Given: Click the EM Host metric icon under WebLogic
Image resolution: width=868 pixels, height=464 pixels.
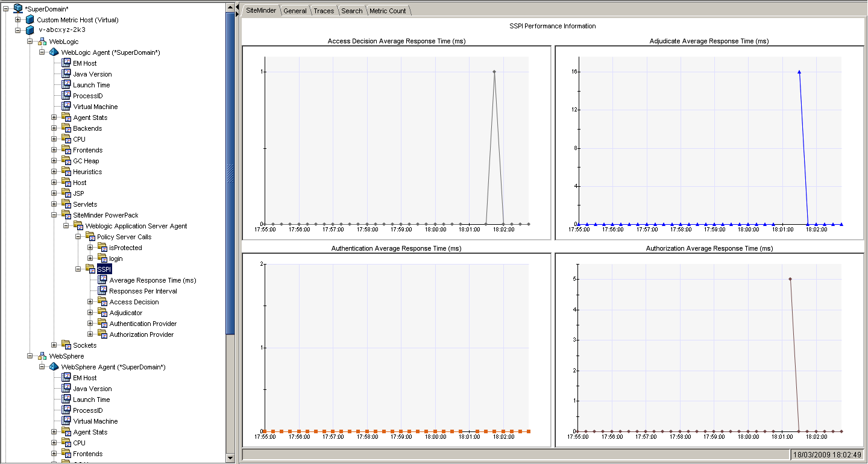Looking at the screenshot, I should [66, 63].
